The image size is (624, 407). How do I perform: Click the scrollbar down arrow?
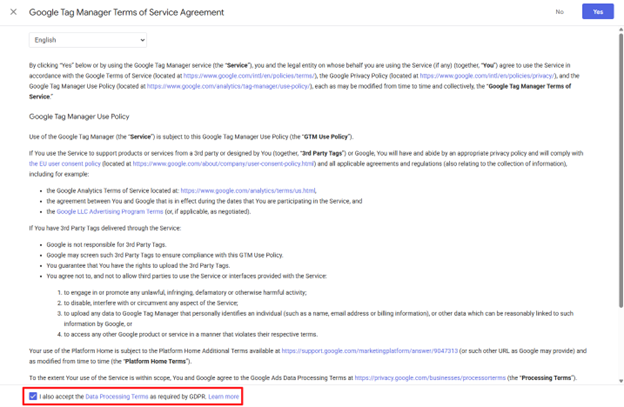point(621,381)
